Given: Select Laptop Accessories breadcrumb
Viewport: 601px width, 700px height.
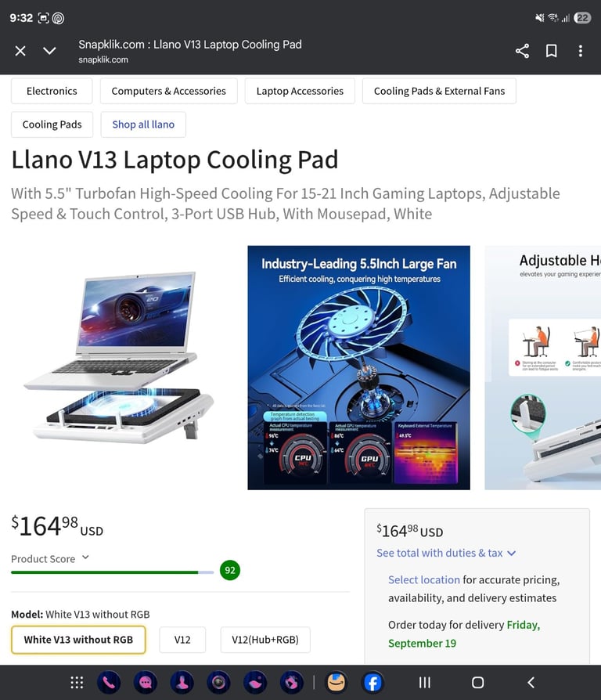Looking at the screenshot, I should pos(300,91).
